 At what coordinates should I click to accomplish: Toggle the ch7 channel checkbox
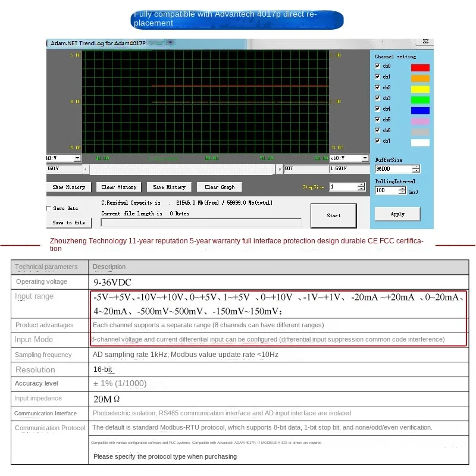click(x=377, y=141)
